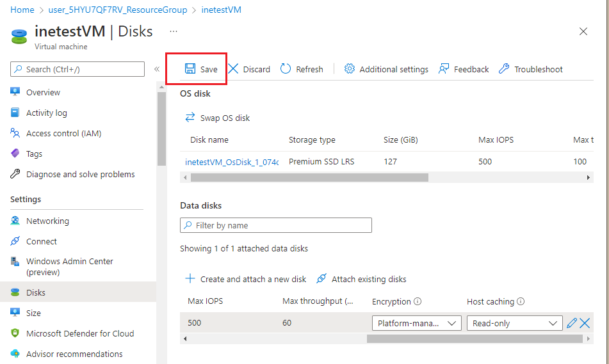
Task: Click the Save disk changes button
Action: [x=201, y=69]
